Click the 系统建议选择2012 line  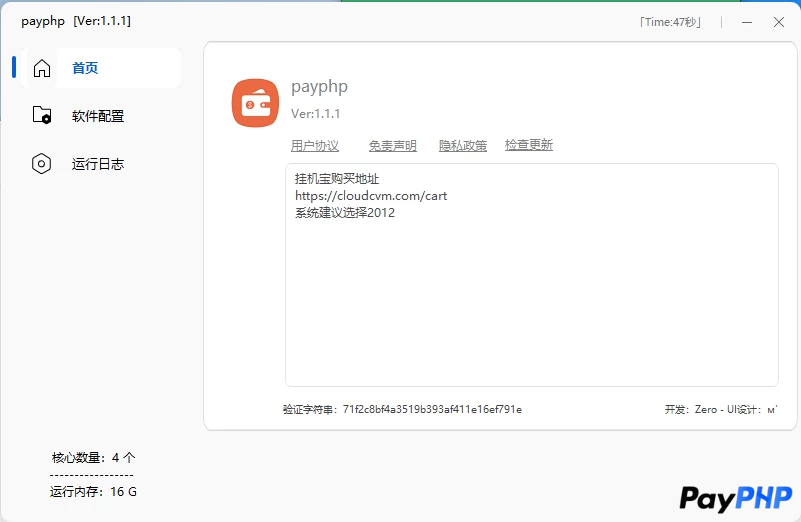(x=345, y=212)
